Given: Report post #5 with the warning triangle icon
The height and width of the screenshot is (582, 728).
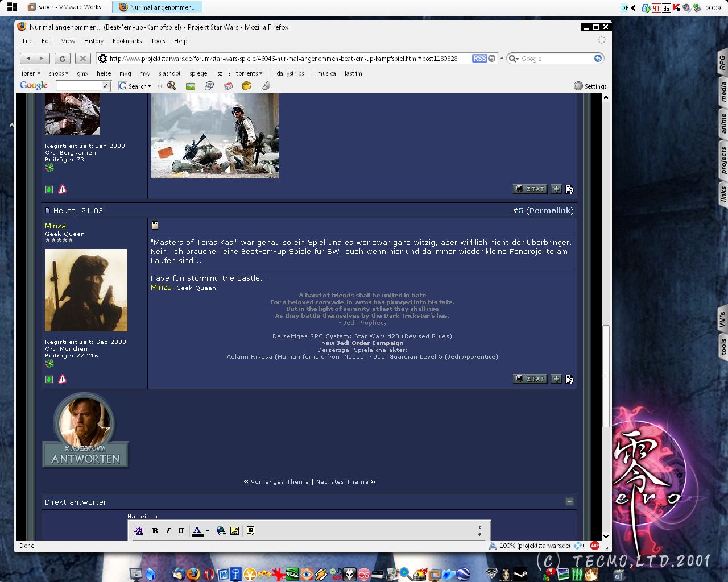Looking at the screenshot, I should [63, 379].
